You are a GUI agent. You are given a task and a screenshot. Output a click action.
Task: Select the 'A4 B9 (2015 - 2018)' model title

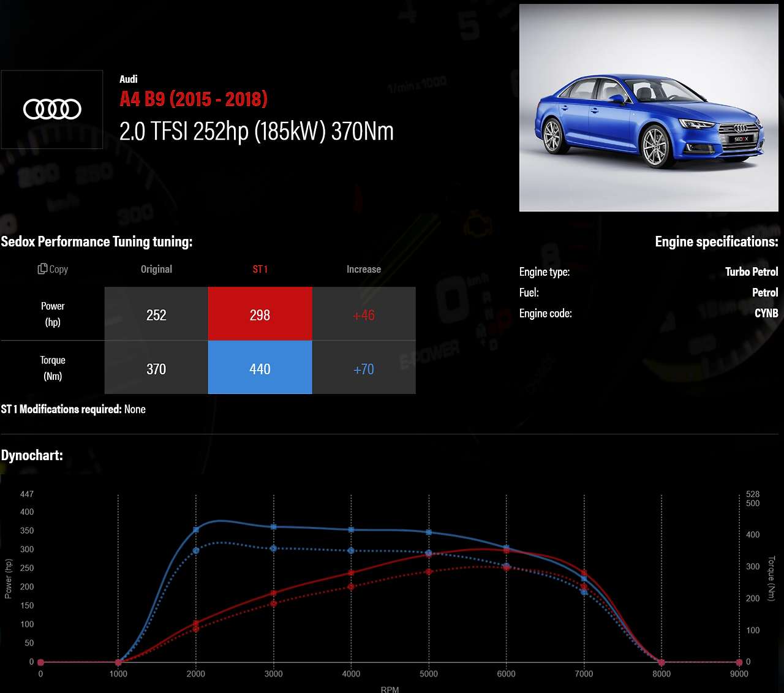click(x=194, y=99)
